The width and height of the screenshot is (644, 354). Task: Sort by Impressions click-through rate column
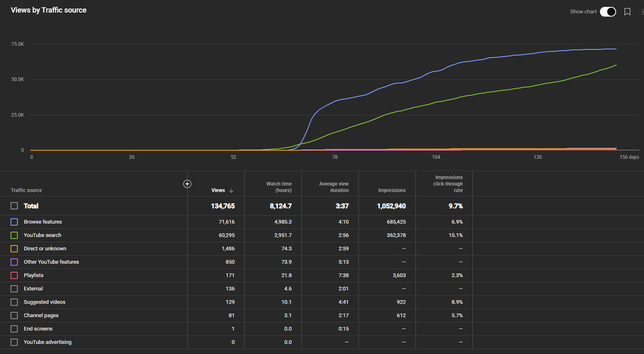click(448, 184)
